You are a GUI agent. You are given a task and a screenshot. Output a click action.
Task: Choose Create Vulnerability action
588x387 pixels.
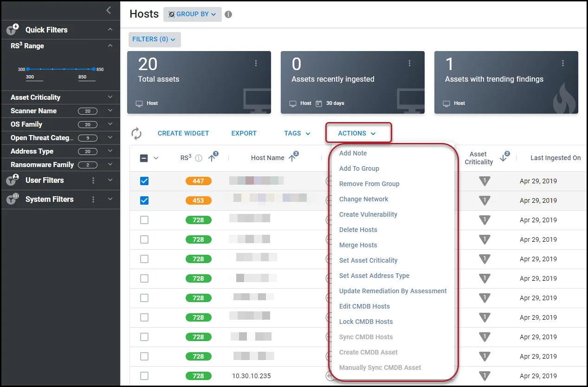[x=368, y=214]
